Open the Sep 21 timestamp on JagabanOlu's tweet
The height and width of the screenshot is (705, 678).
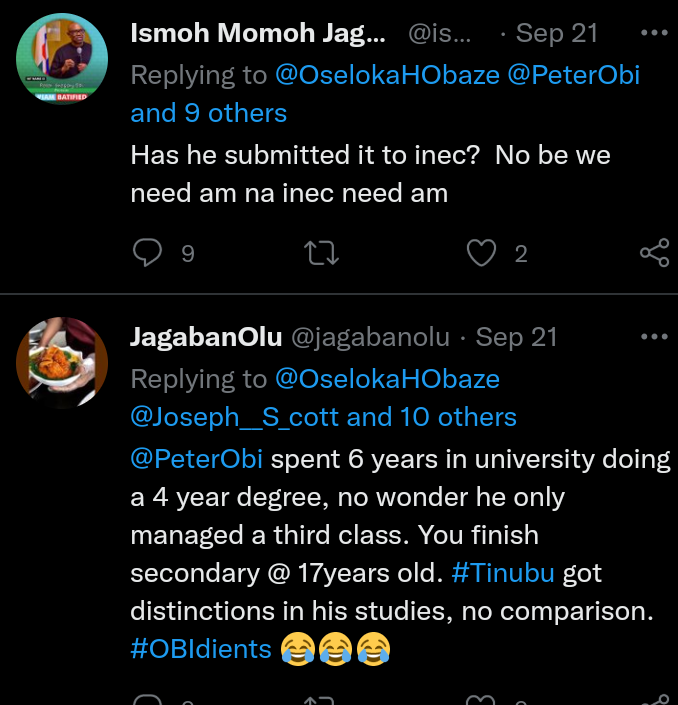(x=516, y=337)
